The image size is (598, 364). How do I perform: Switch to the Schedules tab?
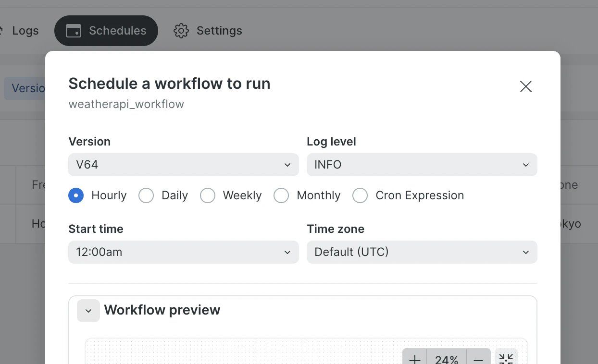pyautogui.click(x=106, y=31)
